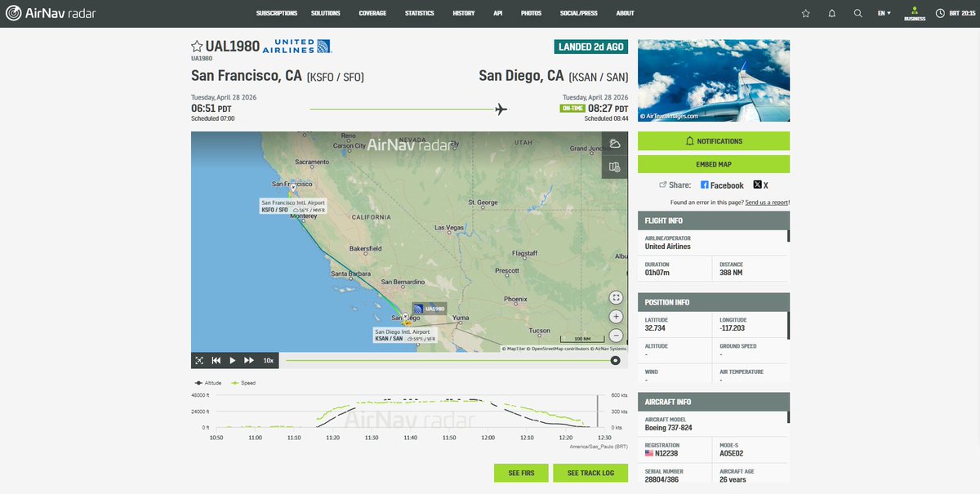Click the Landed 2d ago status badge

click(x=590, y=47)
